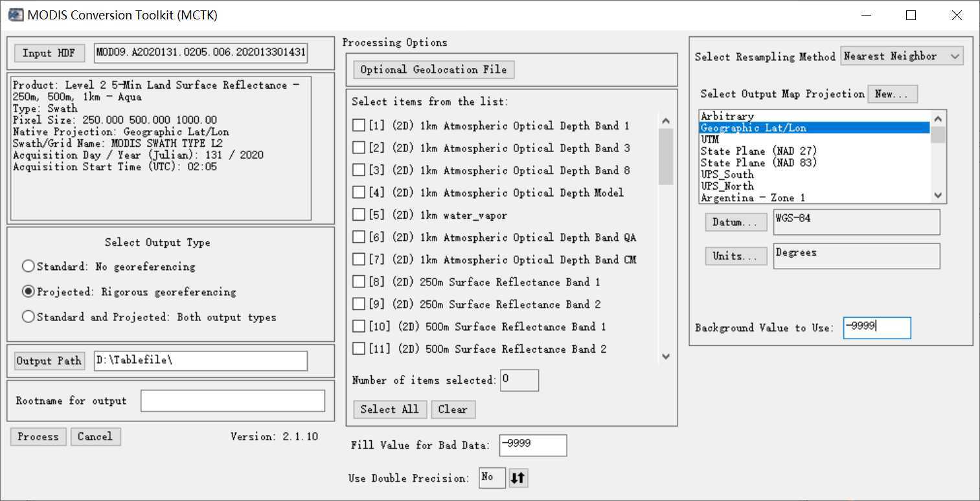Start conversion with the Process button
Screen dimensions: 980x501
[x=38, y=437]
